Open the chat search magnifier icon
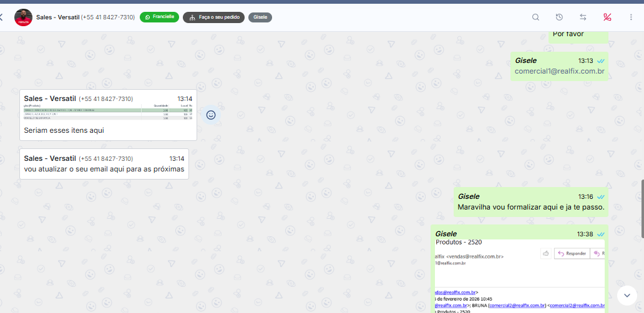The width and height of the screenshot is (644, 313). click(x=535, y=17)
